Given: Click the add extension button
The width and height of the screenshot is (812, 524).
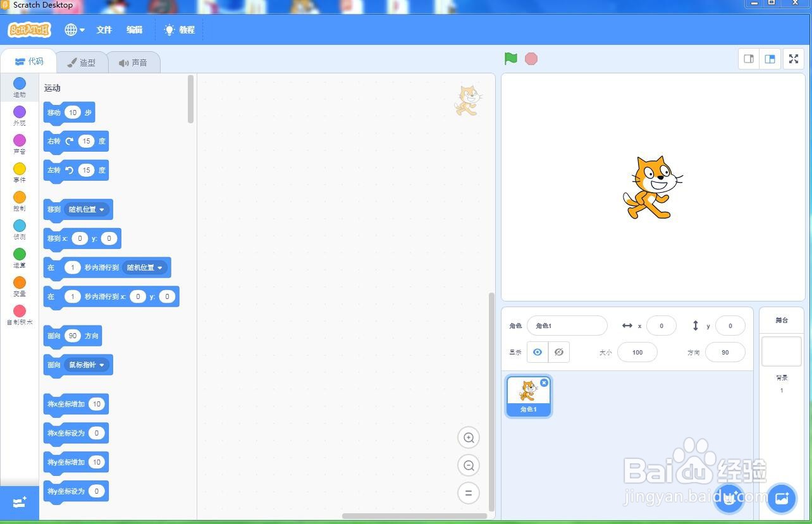Looking at the screenshot, I should pos(20,503).
